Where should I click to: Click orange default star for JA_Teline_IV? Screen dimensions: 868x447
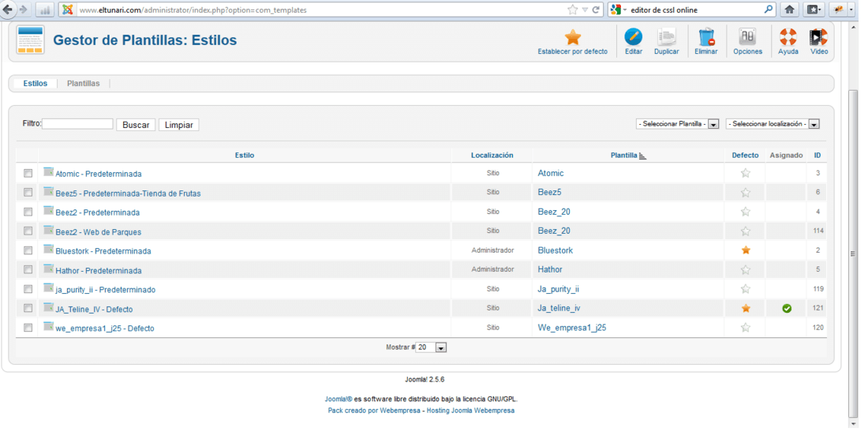[746, 308]
